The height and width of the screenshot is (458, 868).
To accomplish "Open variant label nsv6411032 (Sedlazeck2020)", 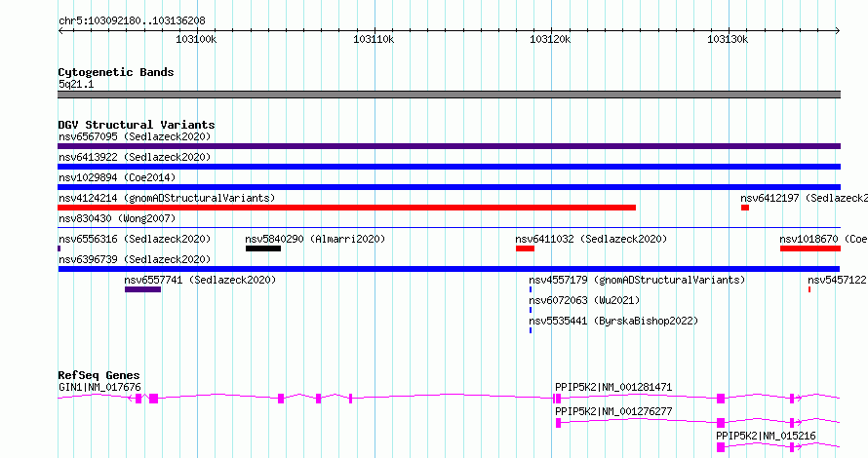I will pyautogui.click(x=591, y=239).
